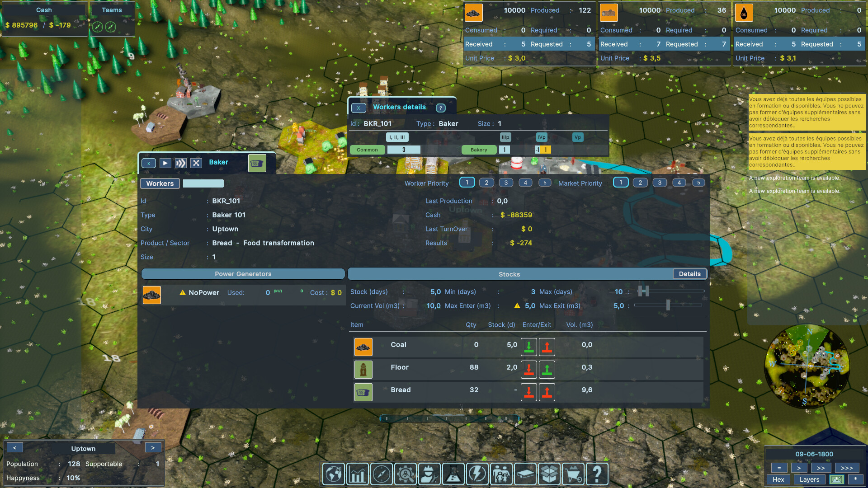
Task: Click the lightning bolt power icon
Action: tap(477, 474)
